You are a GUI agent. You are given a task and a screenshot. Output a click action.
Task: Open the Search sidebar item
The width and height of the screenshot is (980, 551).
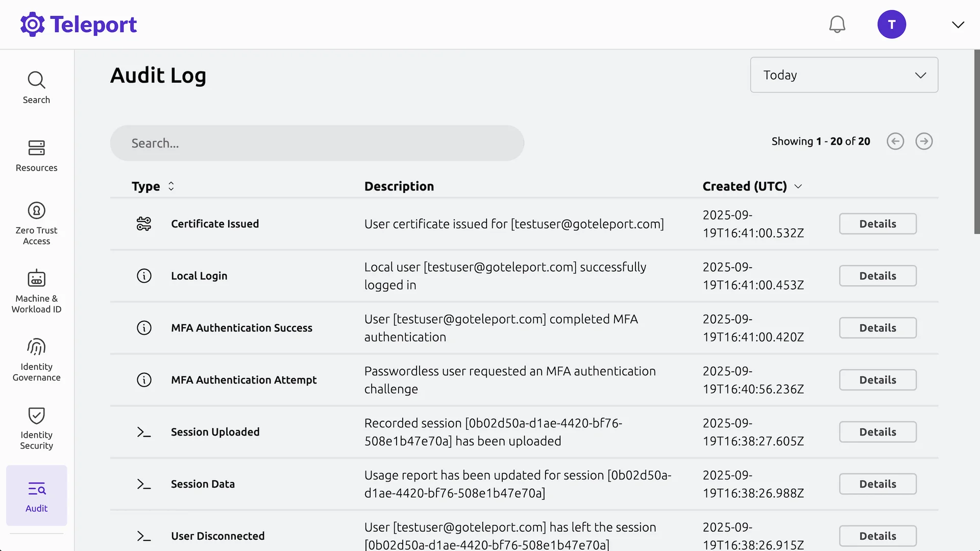36,88
